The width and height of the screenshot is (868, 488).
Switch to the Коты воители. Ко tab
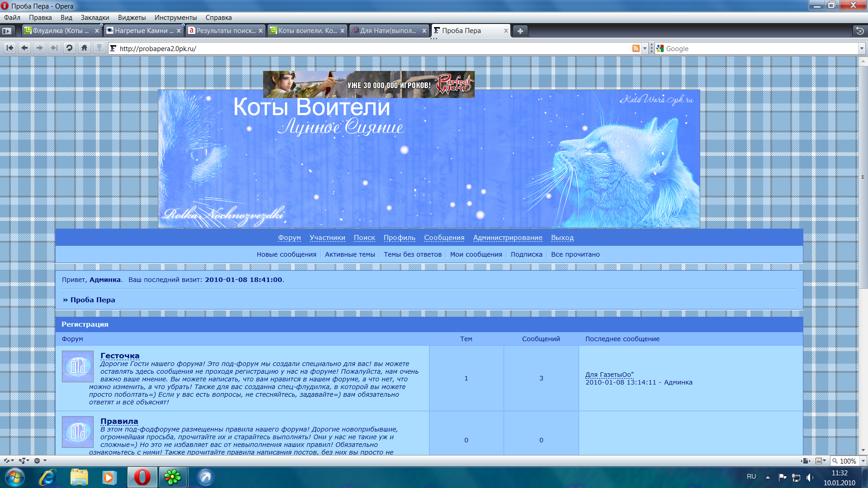pos(307,31)
